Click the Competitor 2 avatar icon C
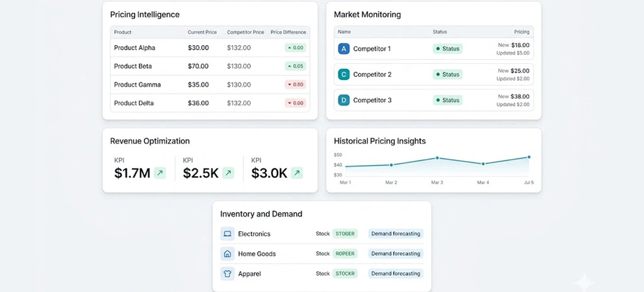This screenshot has height=292, width=644. [x=344, y=75]
